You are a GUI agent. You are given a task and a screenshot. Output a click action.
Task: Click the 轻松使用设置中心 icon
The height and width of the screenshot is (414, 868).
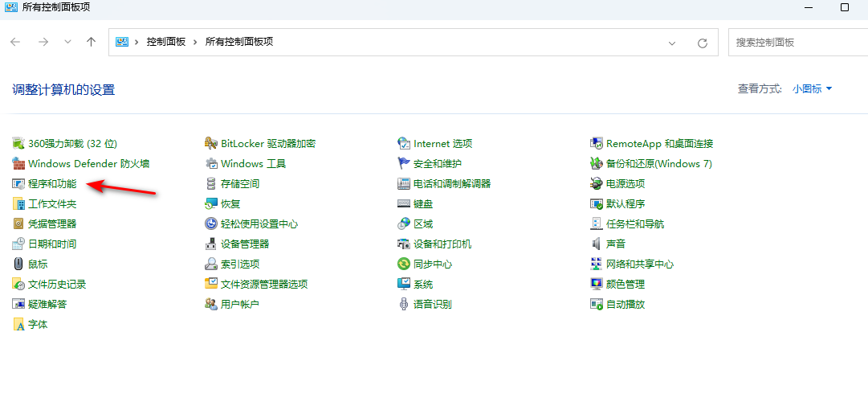211,224
